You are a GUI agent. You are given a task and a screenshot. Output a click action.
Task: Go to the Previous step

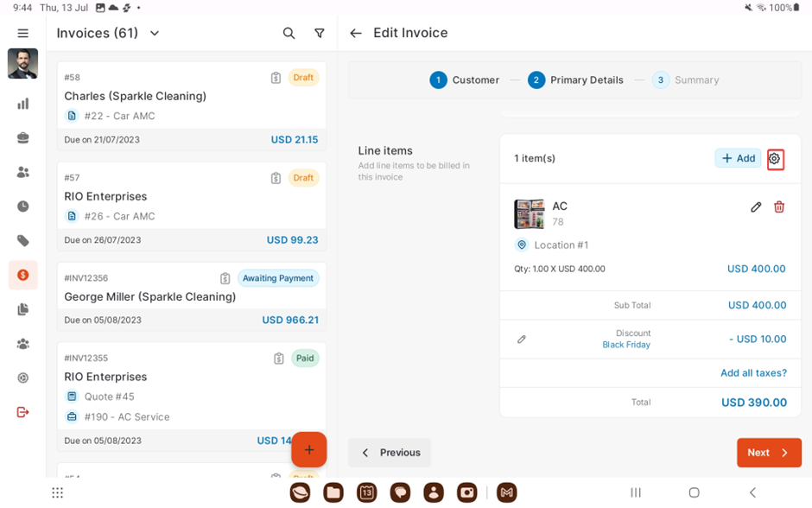[x=390, y=453]
